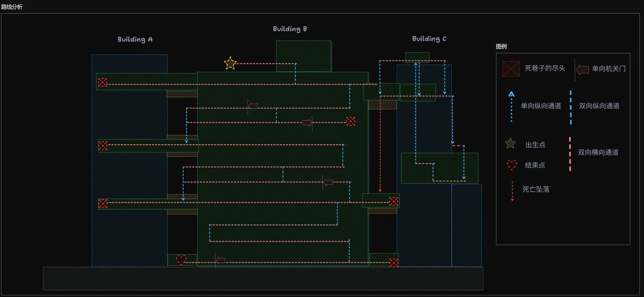Click the yellow spawn star above Building B
This screenshot has width=644, height=297.
tap(230, 63)
